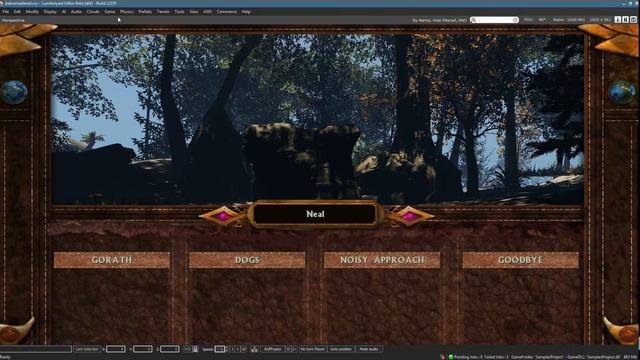Open the Display menu
Viewport: 640px width, 360px height.
[x=50, y=12]
